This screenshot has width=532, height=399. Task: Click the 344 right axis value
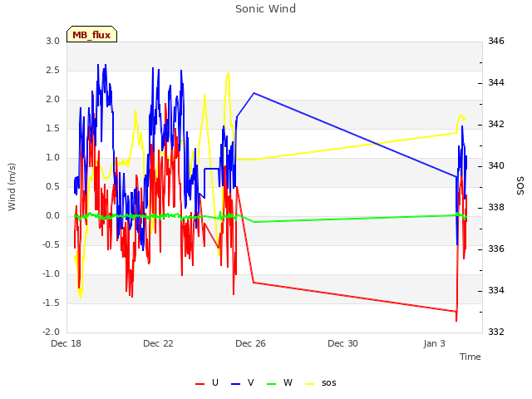496,82
